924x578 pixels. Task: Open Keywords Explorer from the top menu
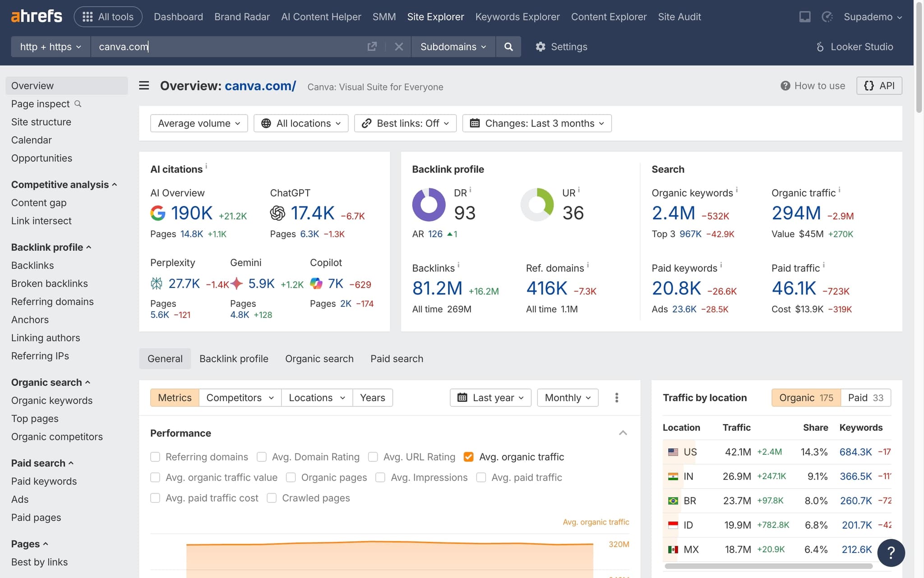coord(517,17)
